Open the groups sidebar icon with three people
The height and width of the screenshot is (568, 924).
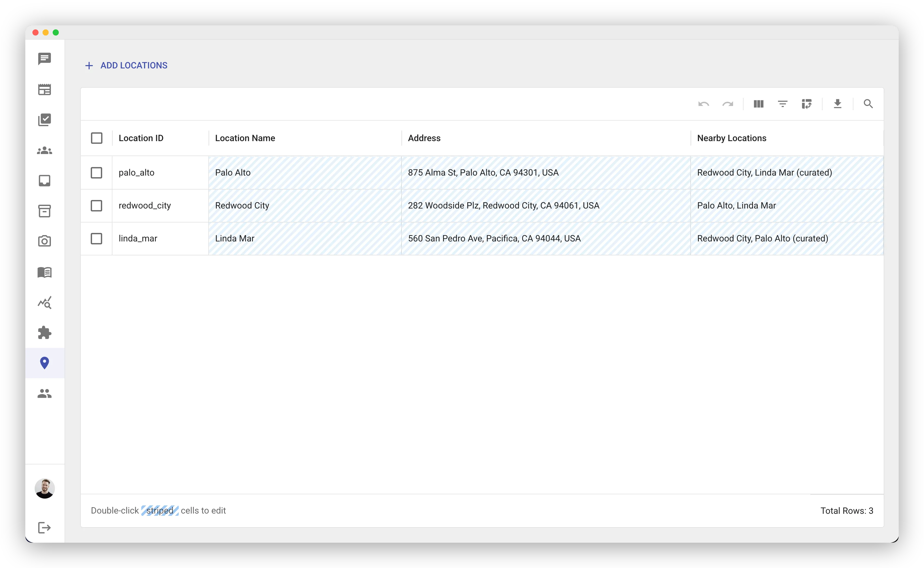coord(44,151)
